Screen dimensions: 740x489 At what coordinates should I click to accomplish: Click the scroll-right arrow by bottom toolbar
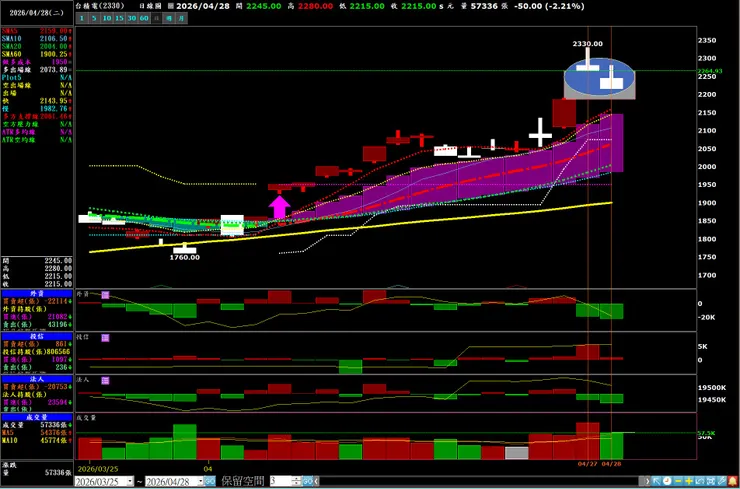coord(648,481)
